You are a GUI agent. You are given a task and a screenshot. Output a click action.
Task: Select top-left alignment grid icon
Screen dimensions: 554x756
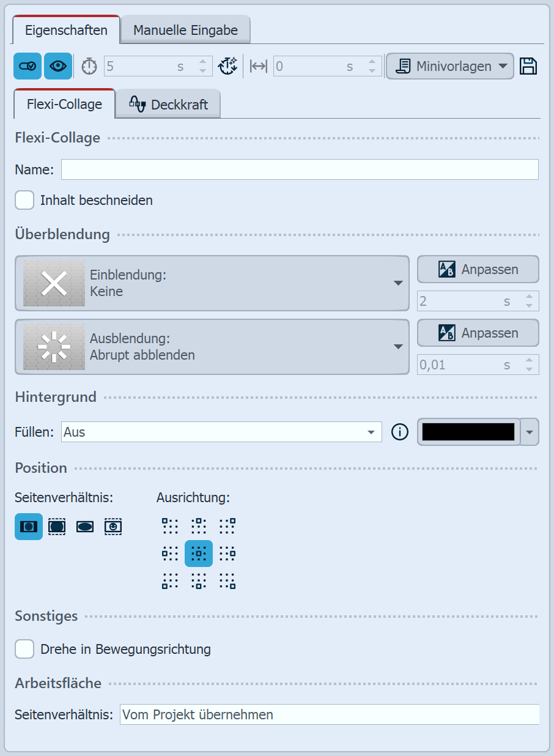tap(170, 526)
